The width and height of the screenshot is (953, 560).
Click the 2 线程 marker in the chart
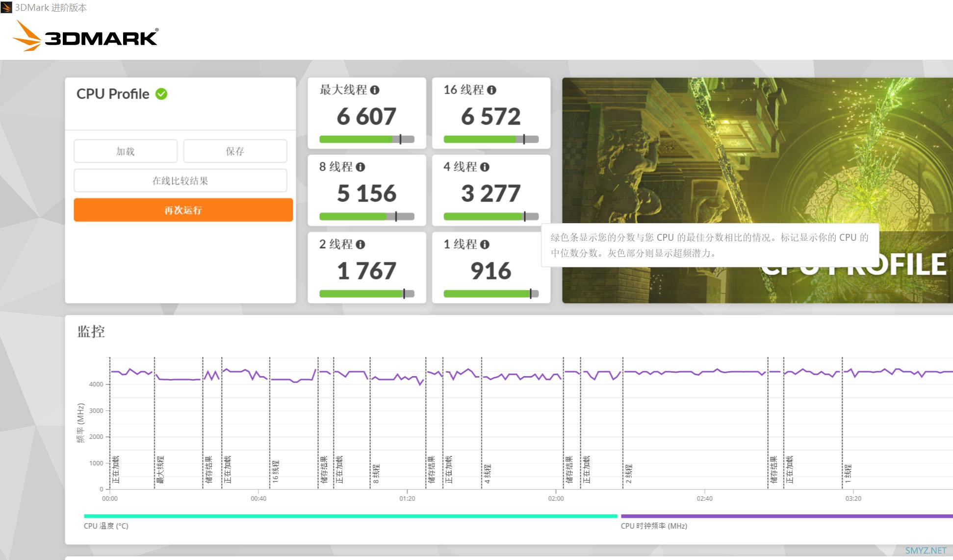(629, 474)
